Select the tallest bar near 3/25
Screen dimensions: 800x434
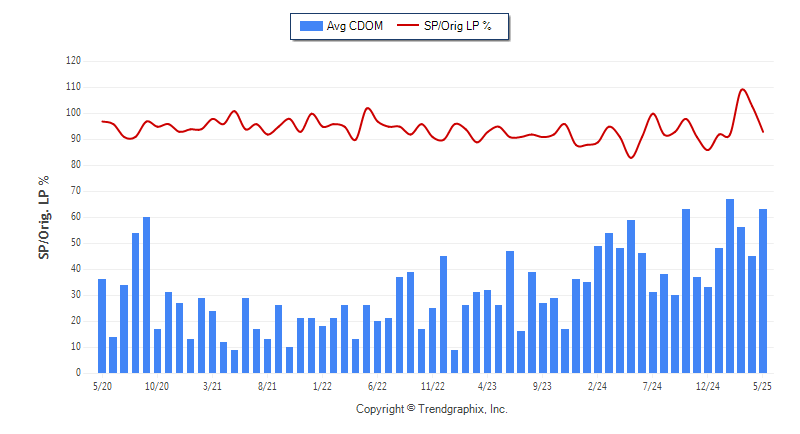click(730, 286)
